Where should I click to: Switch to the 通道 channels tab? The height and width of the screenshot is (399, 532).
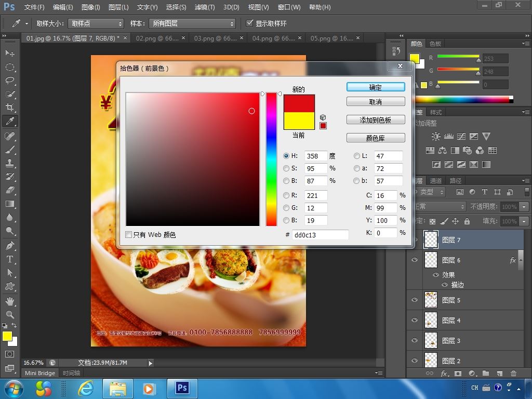436,181
